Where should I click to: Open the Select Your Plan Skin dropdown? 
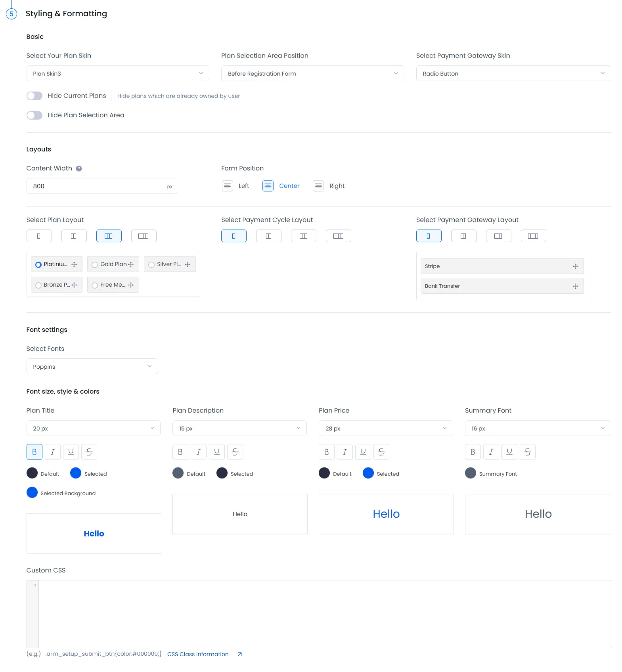point(117,74)
